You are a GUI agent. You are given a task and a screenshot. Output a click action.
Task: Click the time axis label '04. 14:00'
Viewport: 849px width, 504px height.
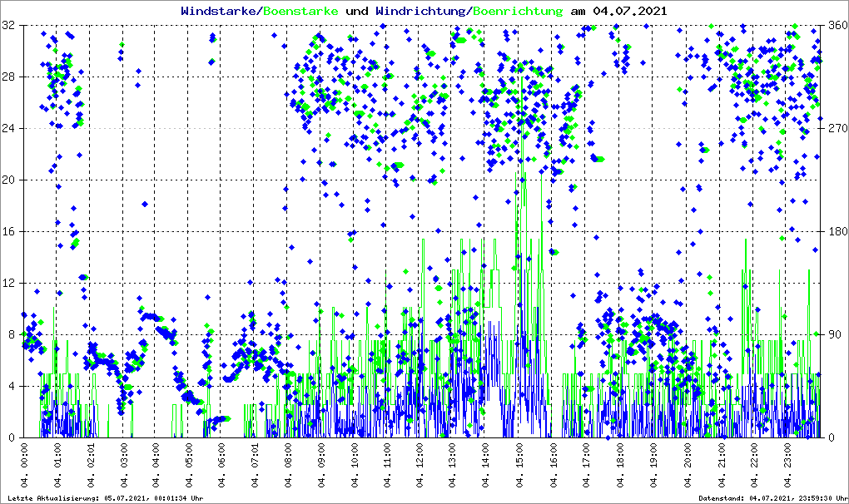coord(485,465)
